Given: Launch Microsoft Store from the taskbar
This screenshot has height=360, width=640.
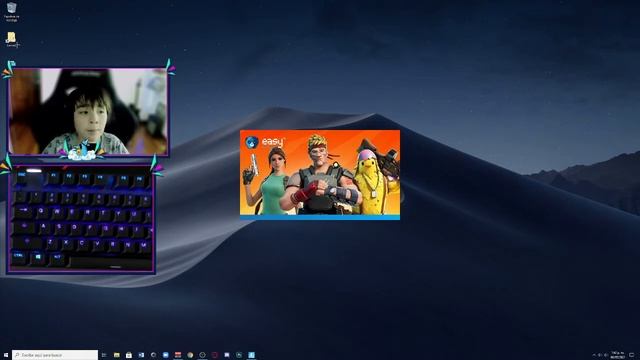Looking at the screenshot, I should [x=129, y=355].
